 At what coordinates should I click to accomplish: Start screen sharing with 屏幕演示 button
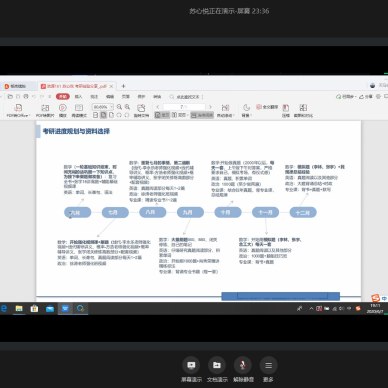[x=191, y=370]
